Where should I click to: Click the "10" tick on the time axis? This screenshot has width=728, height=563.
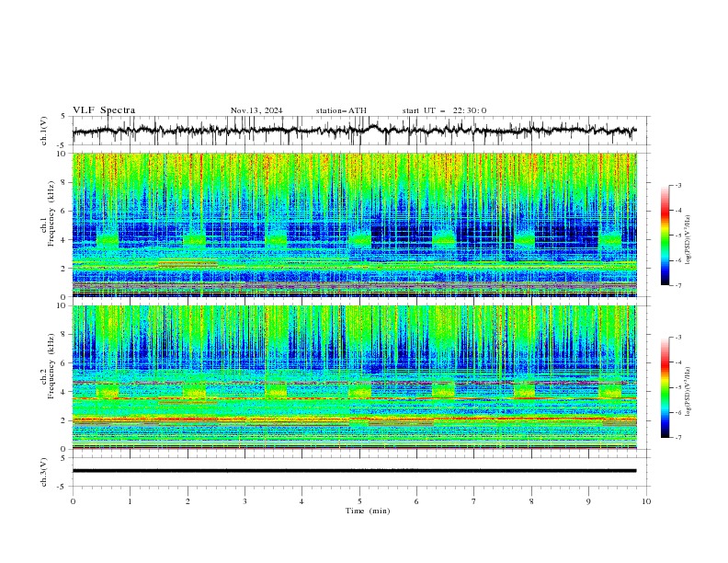click(646, 501)
